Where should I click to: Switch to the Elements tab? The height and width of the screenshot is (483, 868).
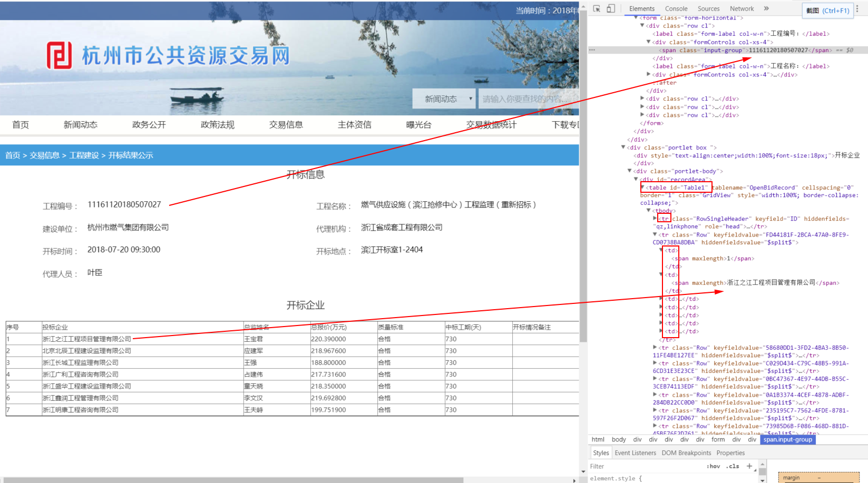(641, 8)
